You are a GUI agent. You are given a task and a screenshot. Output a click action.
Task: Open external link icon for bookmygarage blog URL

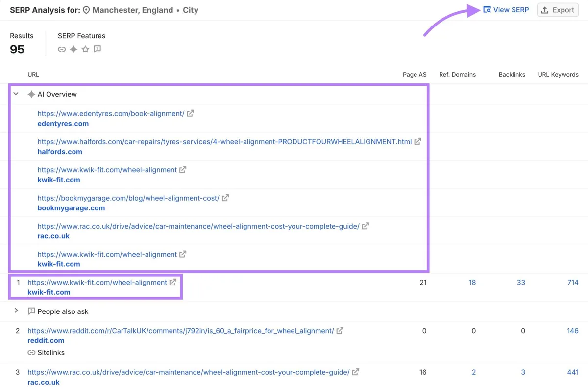point(225,198)
